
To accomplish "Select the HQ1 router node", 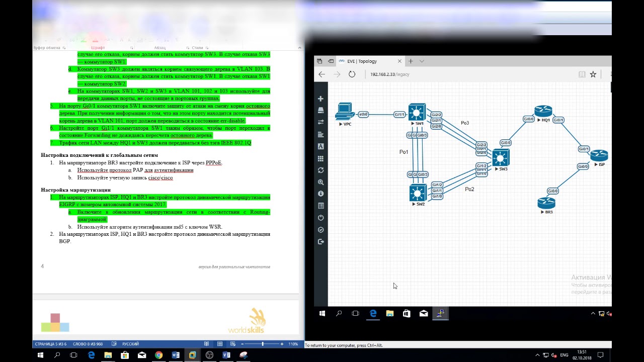I will 543,111.
